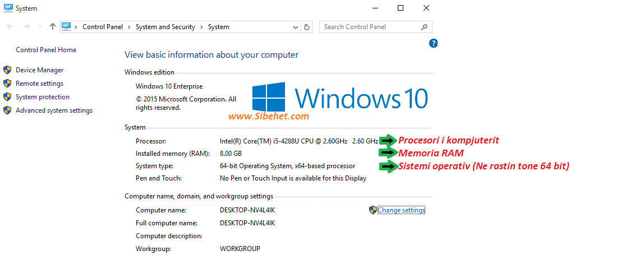Open Advanced system settings
The image size is (644, 264).
(x=54, y=110)
